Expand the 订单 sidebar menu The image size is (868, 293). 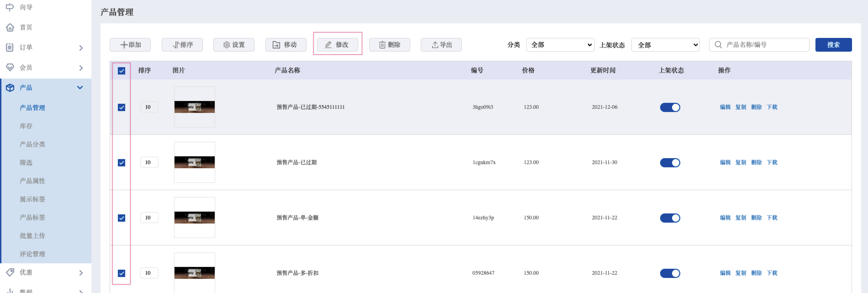pos(45,48)
